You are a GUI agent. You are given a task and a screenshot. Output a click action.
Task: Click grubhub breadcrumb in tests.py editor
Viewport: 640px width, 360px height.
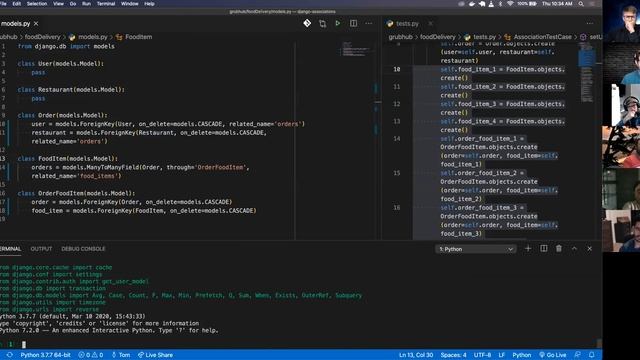click(400, 37)
